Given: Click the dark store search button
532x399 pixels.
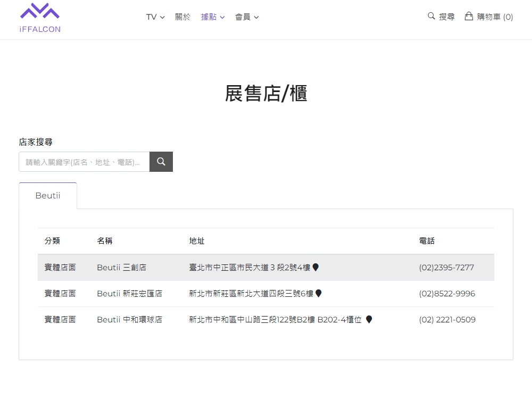Looking at the screenshot, I should pyautogui.click(x=161, y=162).
